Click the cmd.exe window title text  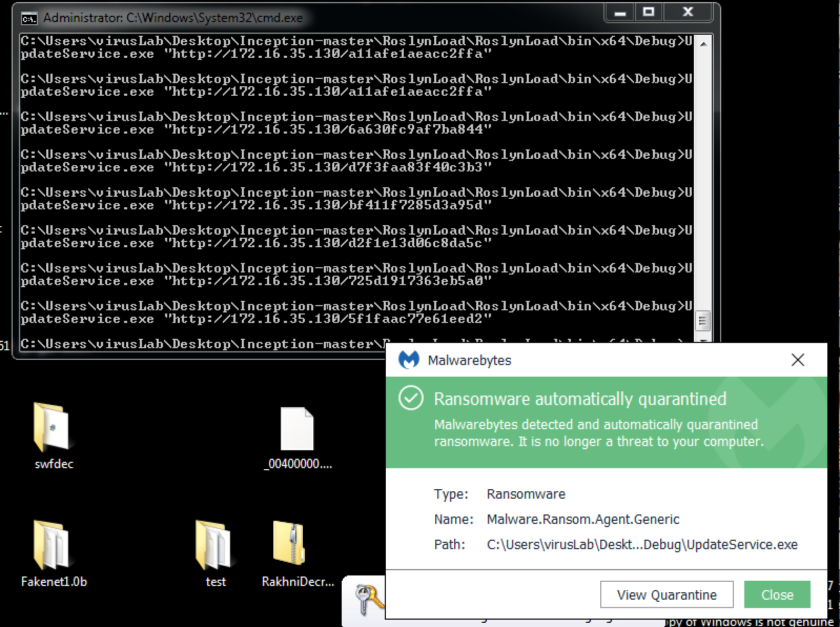(x=173, y=18)
